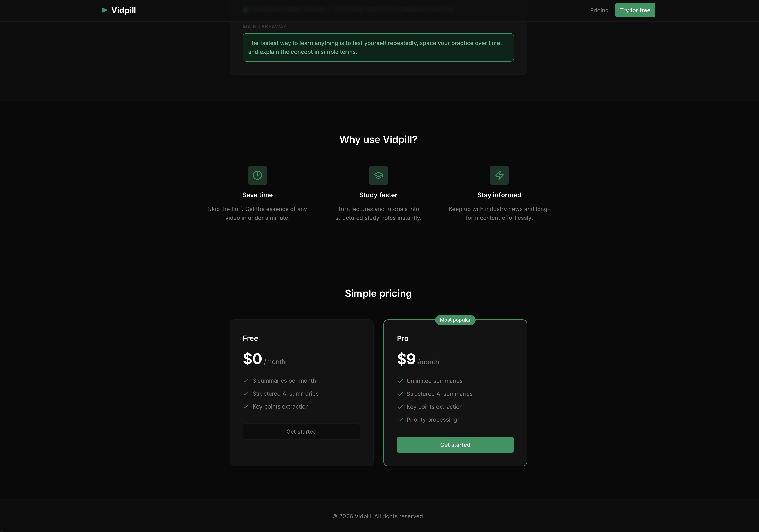
Task: Click the Save time title
Action: [x=257, y=195]
